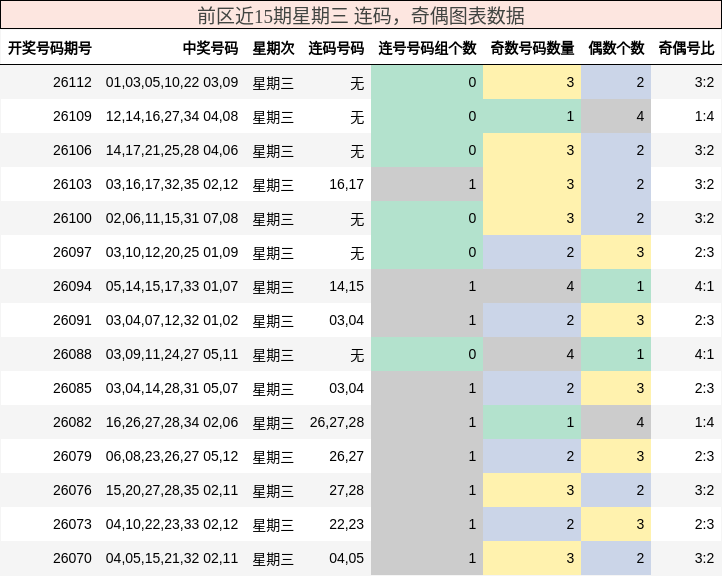The width and height of the screenshot is (722, 576).
Task: Select the 连码号码 column header
Action: (336, 48)
